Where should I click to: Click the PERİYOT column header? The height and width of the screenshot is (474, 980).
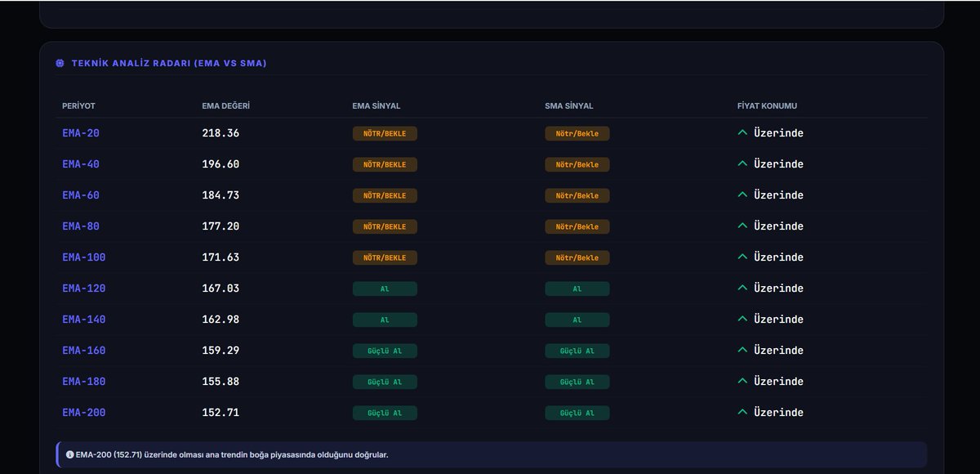pos(78,106)
